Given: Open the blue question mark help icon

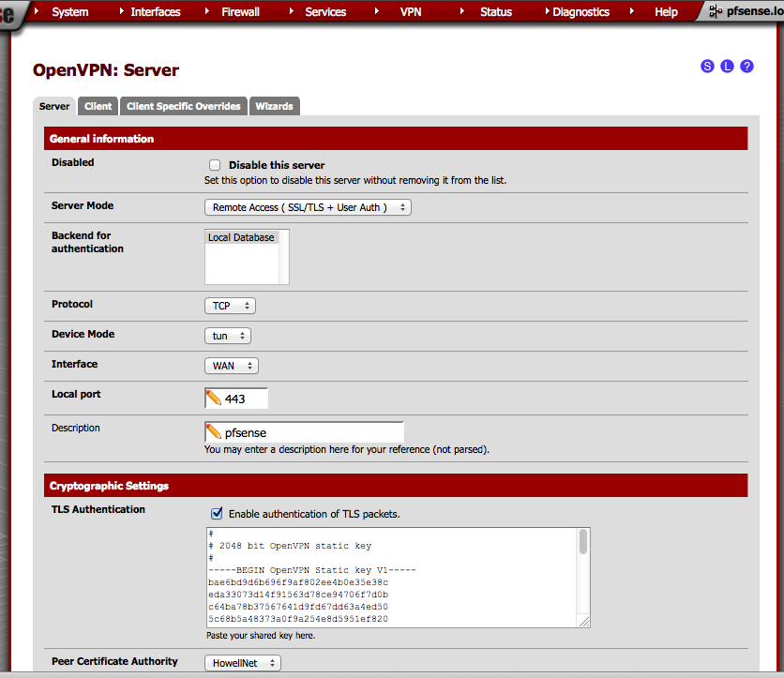Looking at the screenshot, I should [746, 66].
